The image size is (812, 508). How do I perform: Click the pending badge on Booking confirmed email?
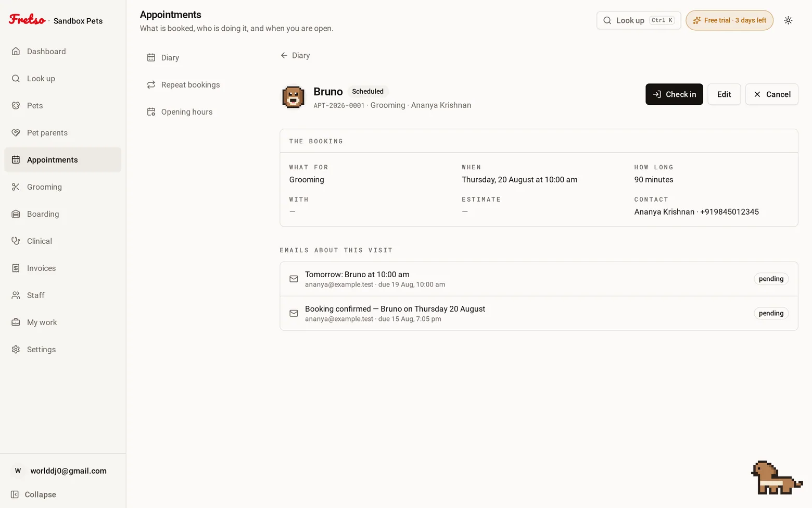tap(771, 313)
